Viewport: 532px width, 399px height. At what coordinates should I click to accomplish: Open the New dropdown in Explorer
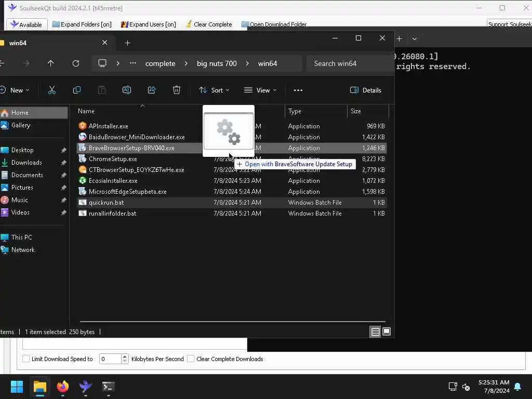click(x=15, y=90)
